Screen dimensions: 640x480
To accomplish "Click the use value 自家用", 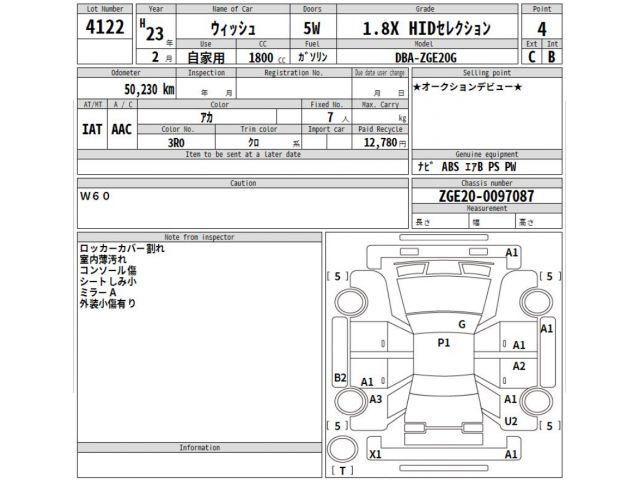I will coord(206,58).
